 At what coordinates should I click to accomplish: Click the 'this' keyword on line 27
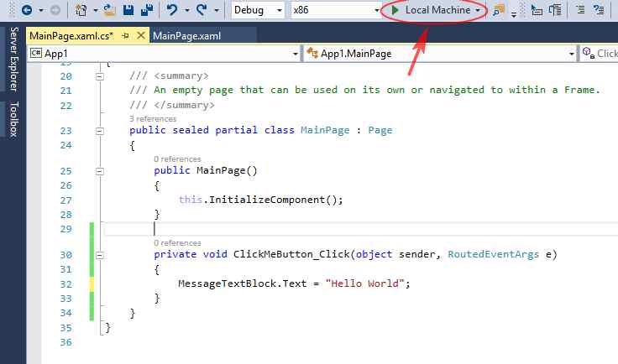pos(191,200)
